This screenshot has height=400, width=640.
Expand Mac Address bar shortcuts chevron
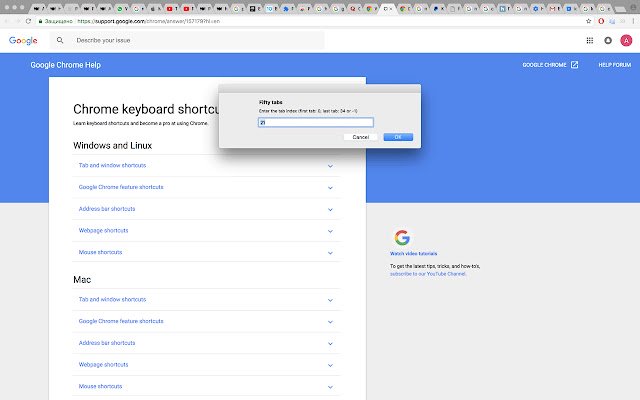pyautogui.click(x=330, y=343)
